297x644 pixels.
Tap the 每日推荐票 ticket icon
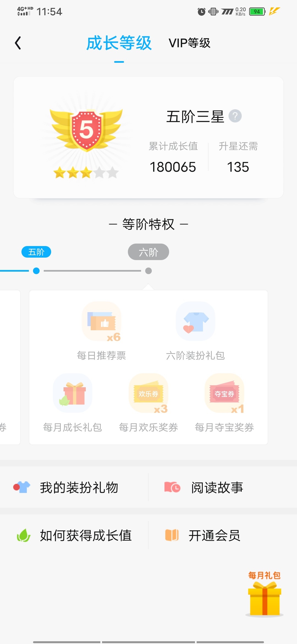pos(101,321)
